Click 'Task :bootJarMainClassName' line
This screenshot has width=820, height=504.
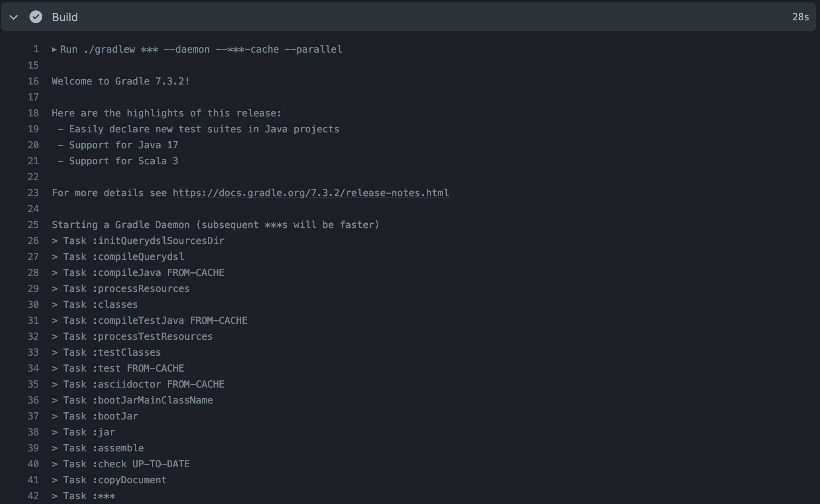(x=132, y=400)
